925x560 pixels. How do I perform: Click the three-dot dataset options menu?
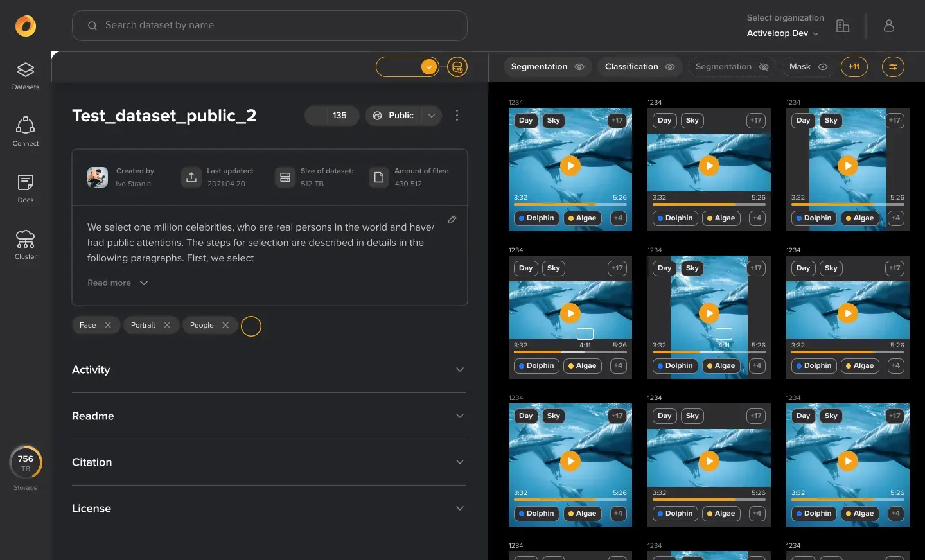pyautogui.click(x=457, y=116)
